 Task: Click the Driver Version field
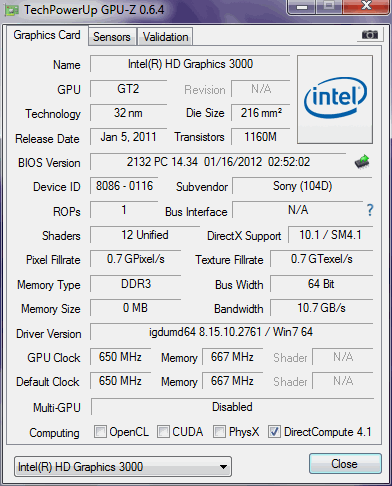(231, 332)
